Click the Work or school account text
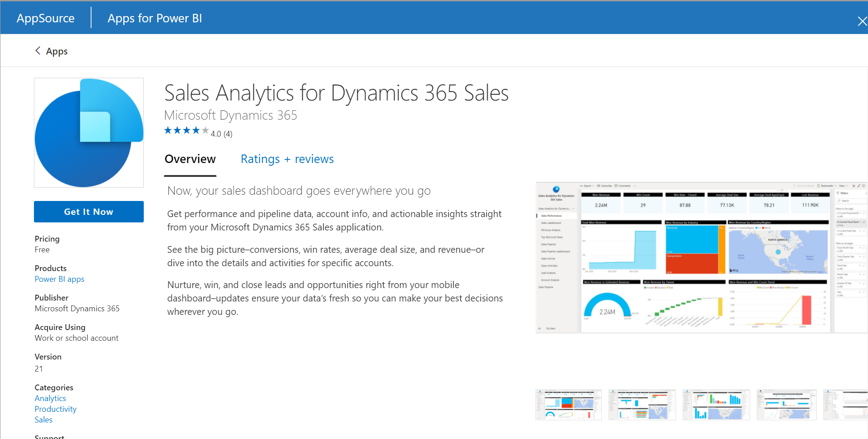Image resolution: width=868 pixels, height=439 pixels. pos(77,338)
